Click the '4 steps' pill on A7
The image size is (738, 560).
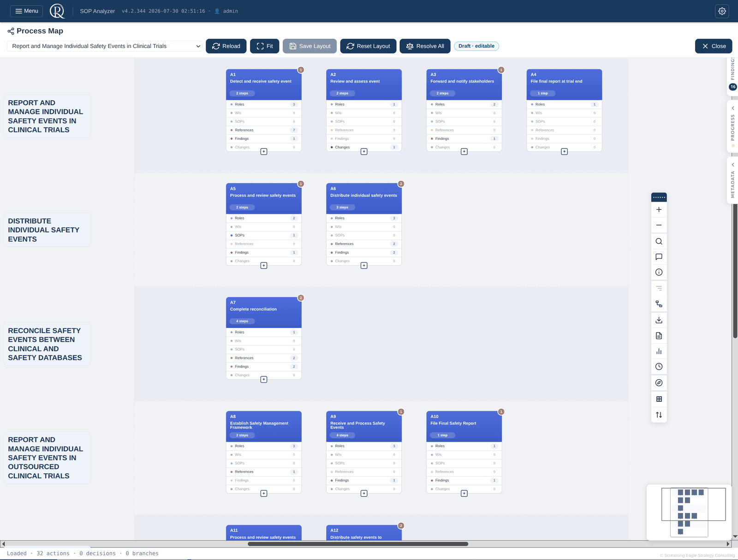242,321
